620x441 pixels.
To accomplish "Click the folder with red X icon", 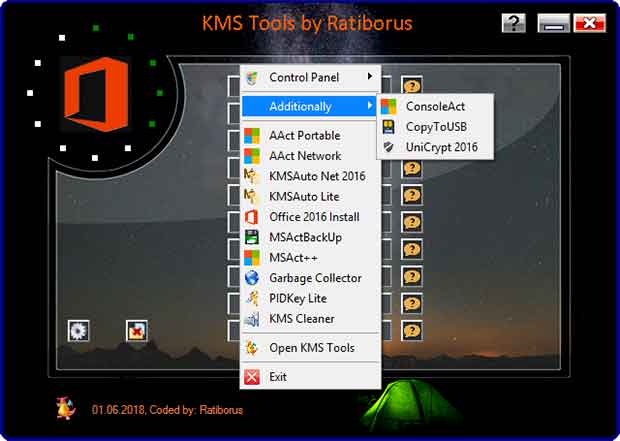I will coord(137,331).
